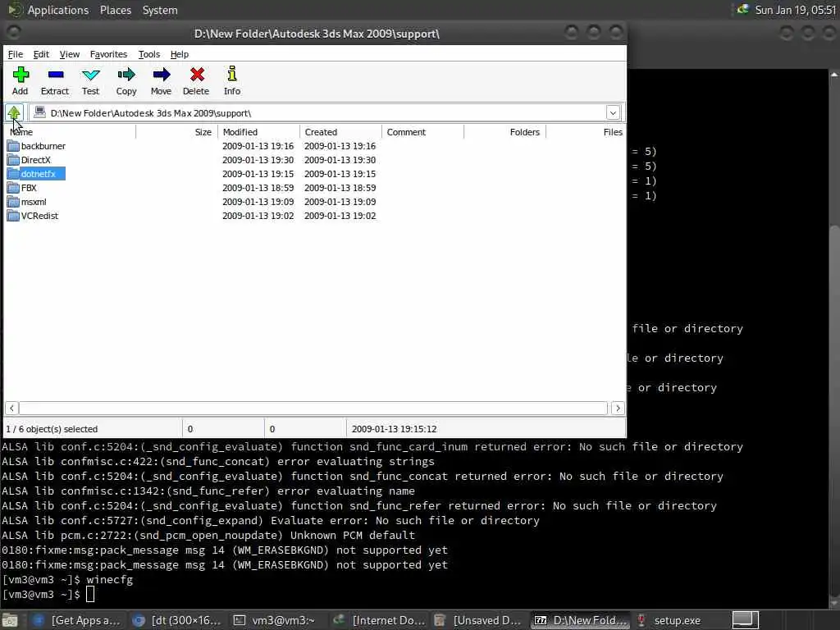
Task: Switch to the dt (300×16… taskbar window
Action: point(176,620)
